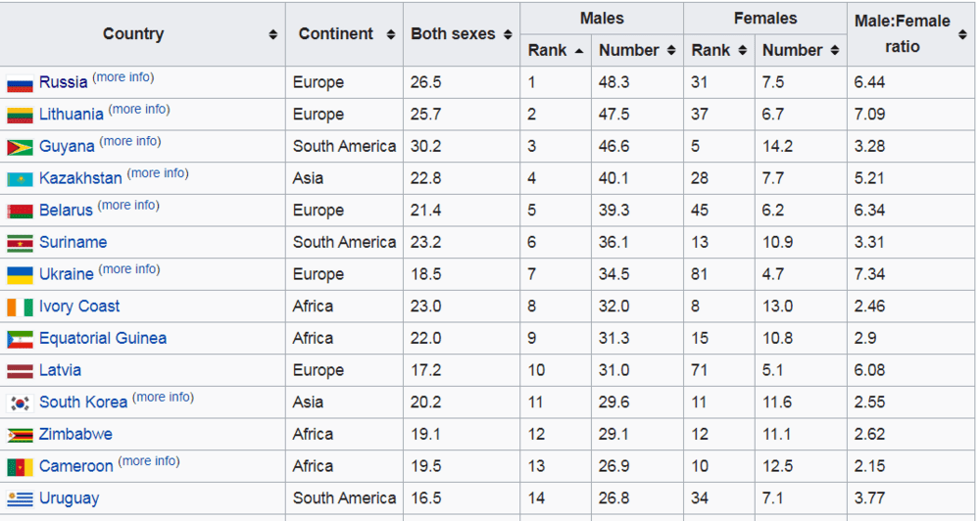Image resolution: width=980 pixels, height=521 pixels.
Task: Sort by Males Number column
Action: (x=670, y=50)
